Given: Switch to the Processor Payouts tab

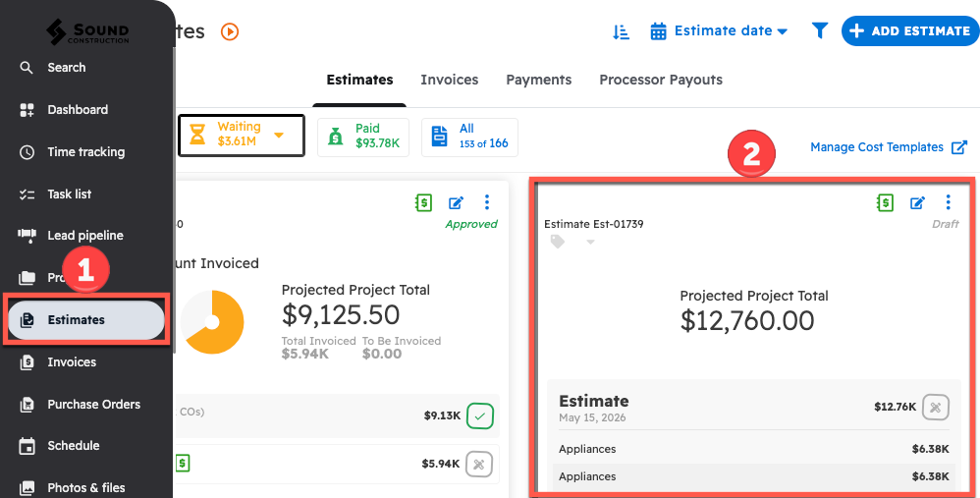Looking at the screenshot, I should point(660,80).
